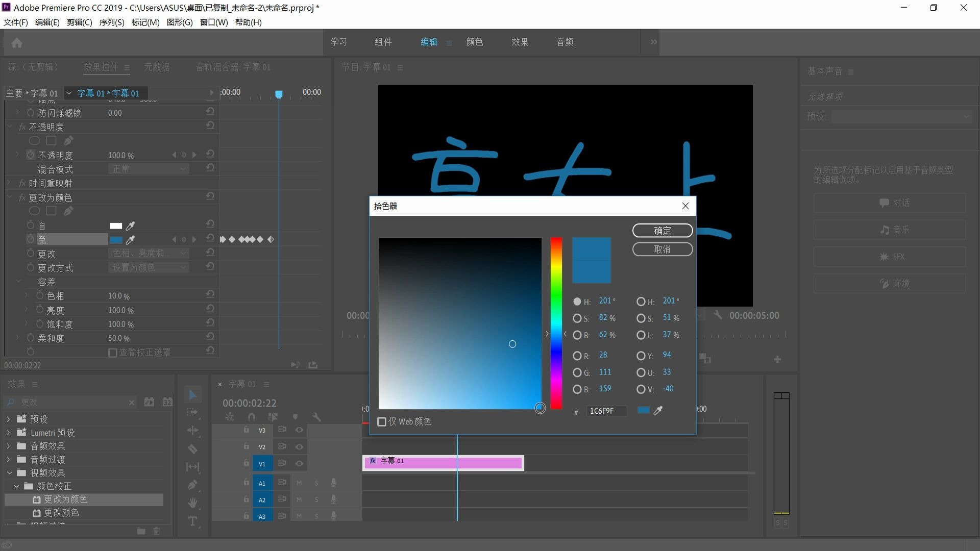Select the Type tool
Viewport: 980px width, 551px height.
(x=192, y=521)
